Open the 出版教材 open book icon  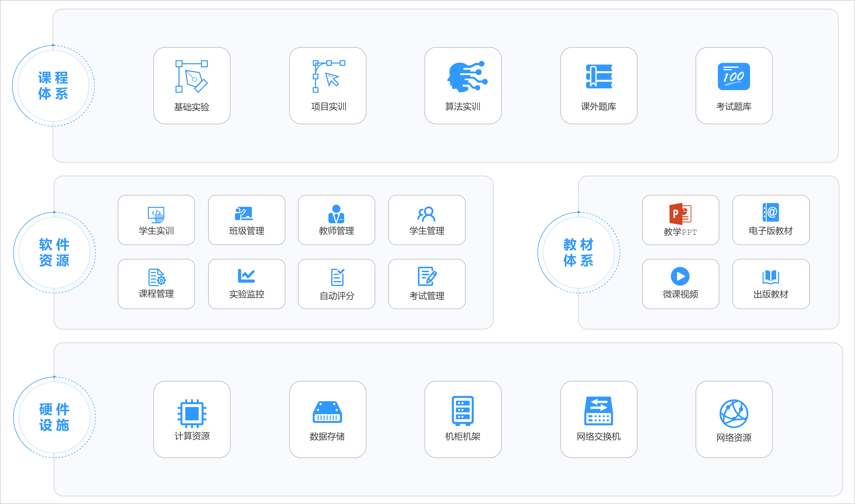770,277
